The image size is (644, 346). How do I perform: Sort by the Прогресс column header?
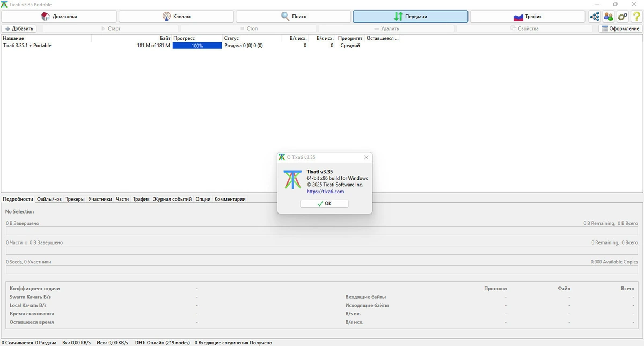[197, 38]
